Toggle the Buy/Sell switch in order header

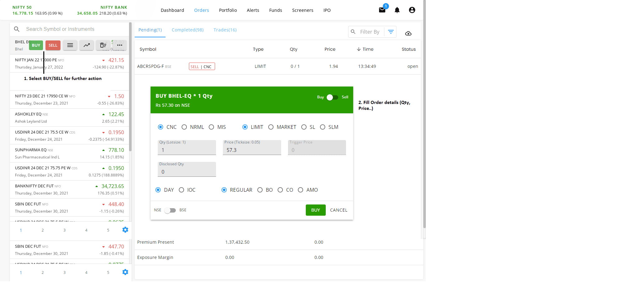coord(332,97)
